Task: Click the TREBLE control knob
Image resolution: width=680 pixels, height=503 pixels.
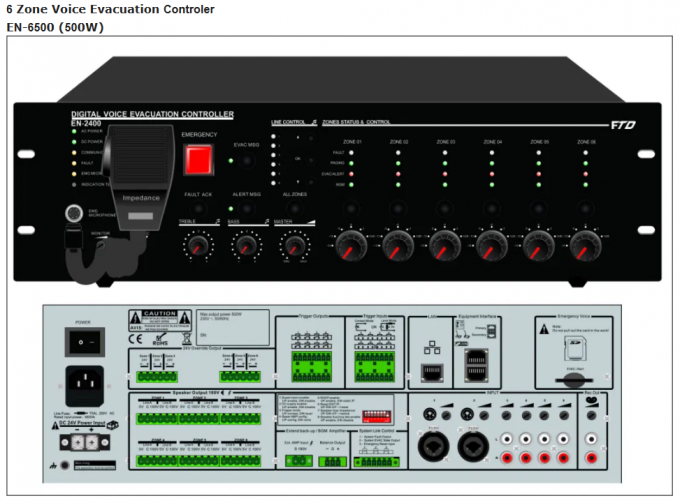Action: (x=194, y=245)
